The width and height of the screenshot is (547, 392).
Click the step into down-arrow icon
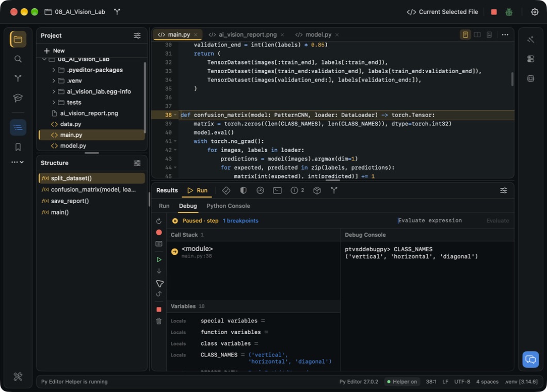159,271
